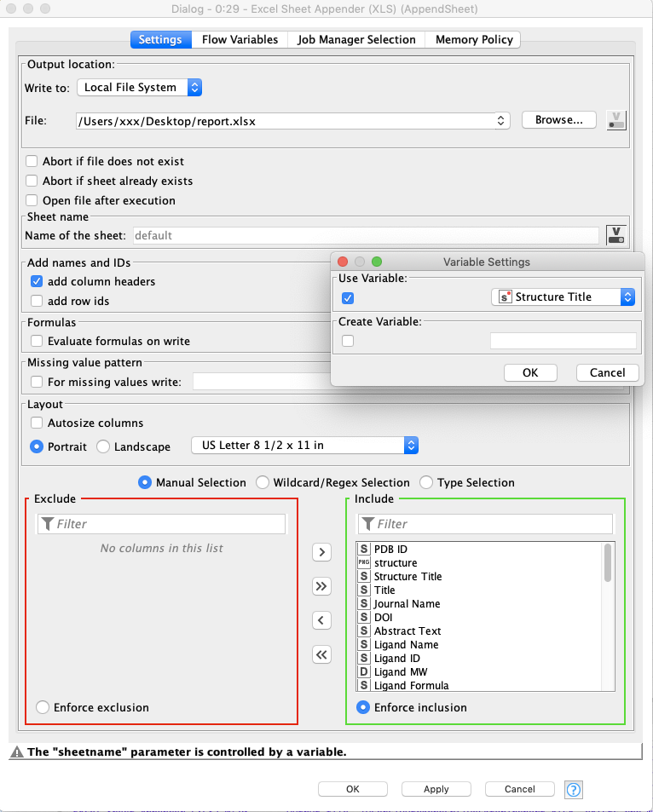Switch to the Settings tab
653x812 pixels.
tap(160, 39)
